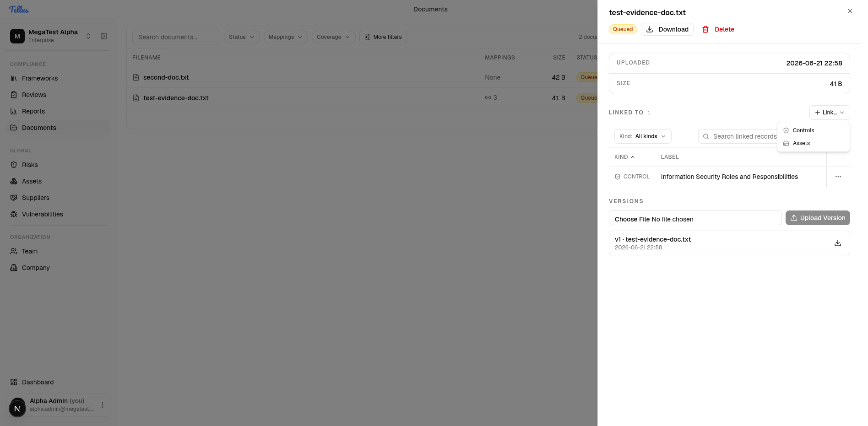Collapse sidebar with panel toggle icon
This screenshot has height=426, width=868.
[x=104, y=36]
